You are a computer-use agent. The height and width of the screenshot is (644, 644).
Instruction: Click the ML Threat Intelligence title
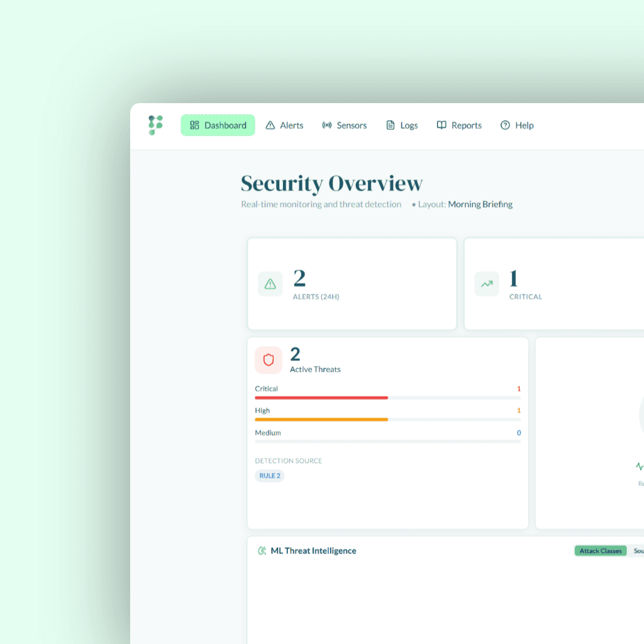pos(313,551)
